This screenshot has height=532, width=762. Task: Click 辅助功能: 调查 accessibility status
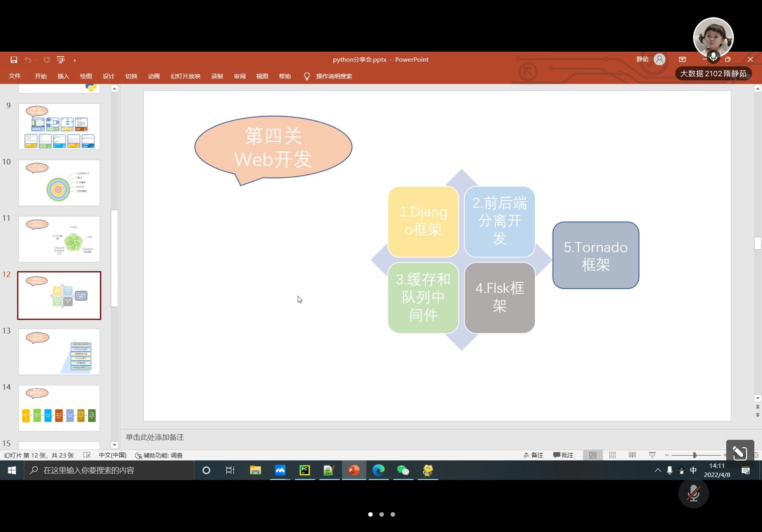tap(159, 455)
